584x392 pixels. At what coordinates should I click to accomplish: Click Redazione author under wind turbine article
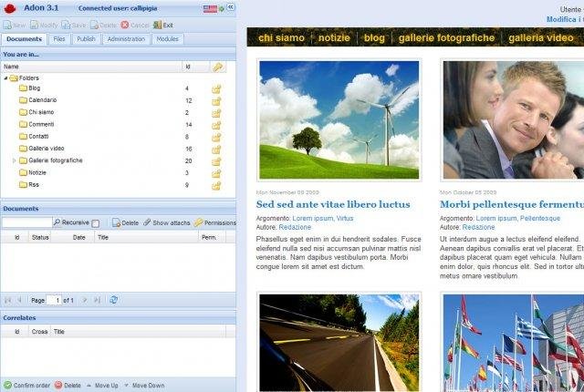point(295,227)
